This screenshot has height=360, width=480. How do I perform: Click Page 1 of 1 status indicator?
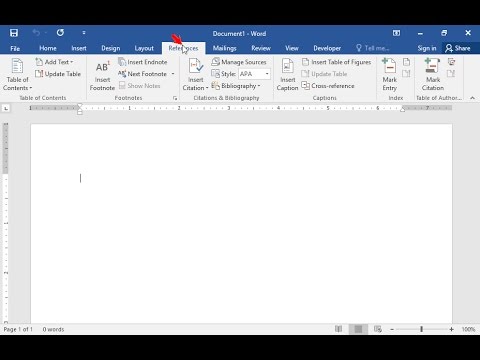coord(18,329)
